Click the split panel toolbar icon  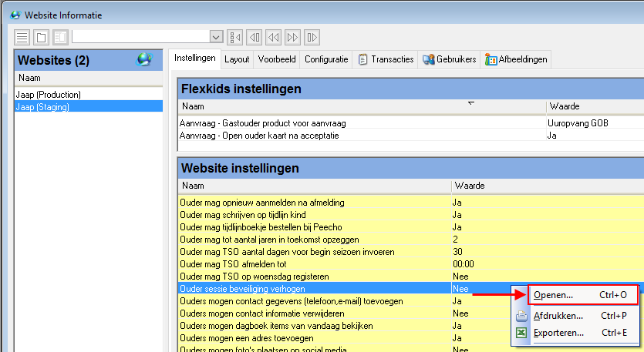pyautogui.click(x=59, y=37)
